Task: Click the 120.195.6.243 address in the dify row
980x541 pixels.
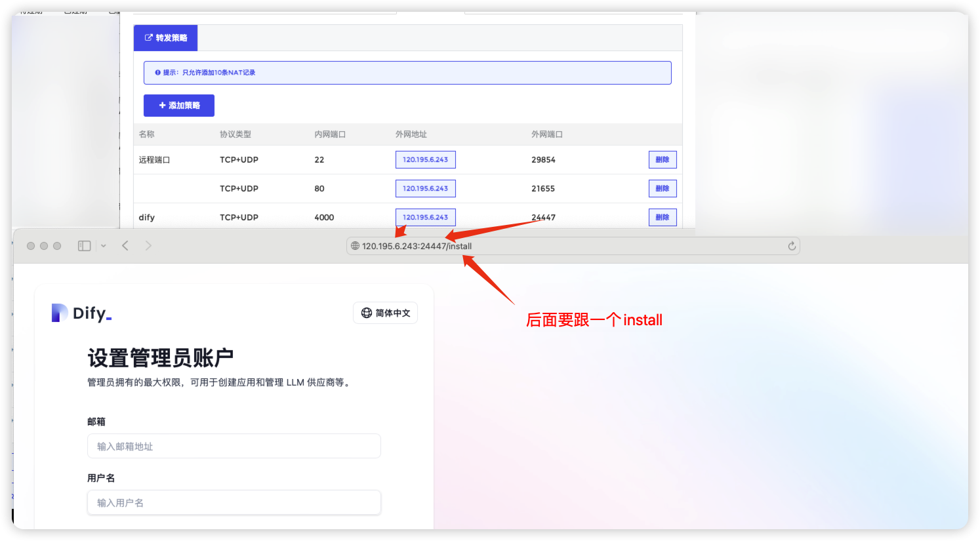Action: point(425,217)
